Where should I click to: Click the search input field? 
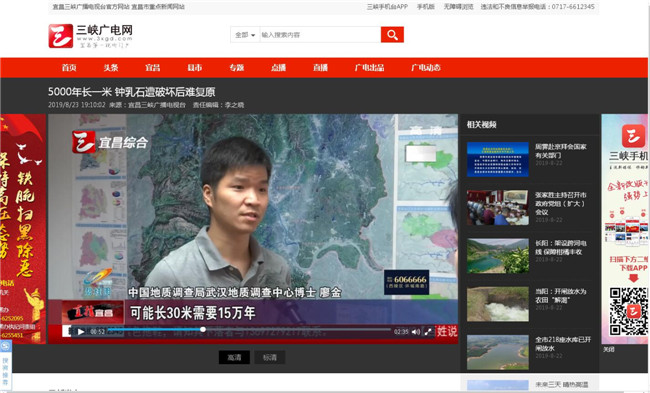click(320, 35)
